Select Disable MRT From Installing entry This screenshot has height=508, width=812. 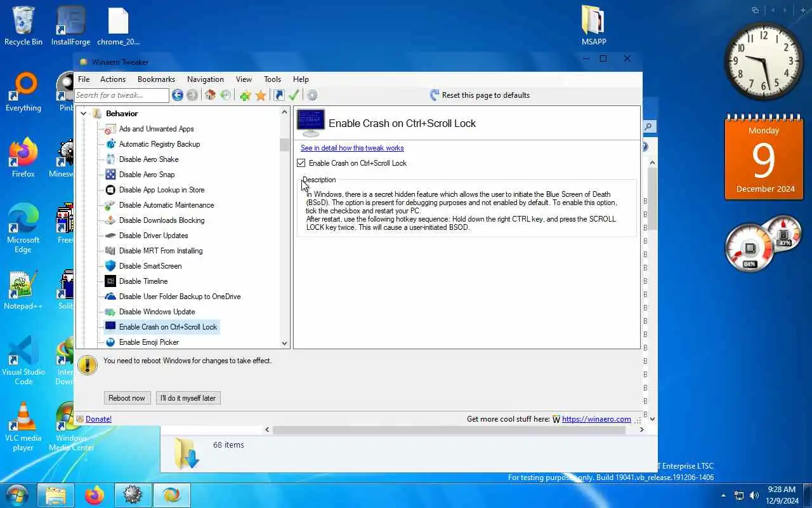161,251
